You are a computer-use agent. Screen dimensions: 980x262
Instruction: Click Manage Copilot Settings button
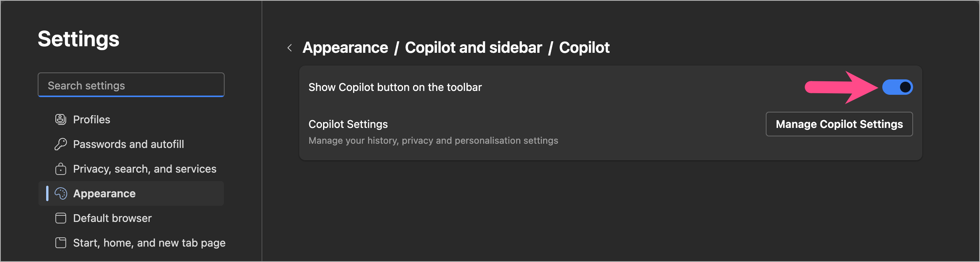[839, 124]
